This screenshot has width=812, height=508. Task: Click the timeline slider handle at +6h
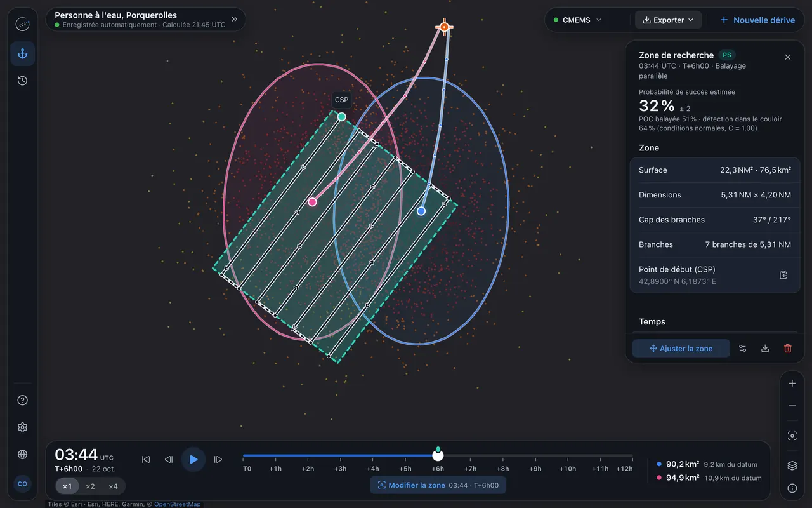[438, 455]
